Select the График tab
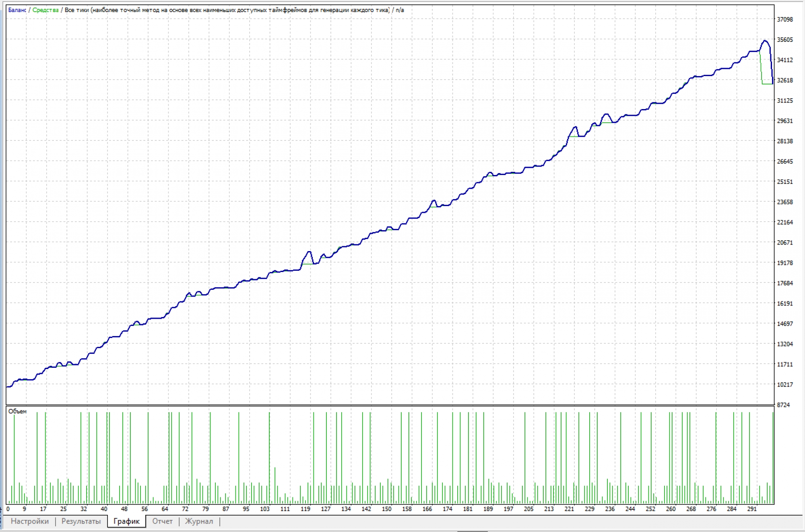Image resolution: width=805 pixels, height=532 pixels. [x=126, y=521]
